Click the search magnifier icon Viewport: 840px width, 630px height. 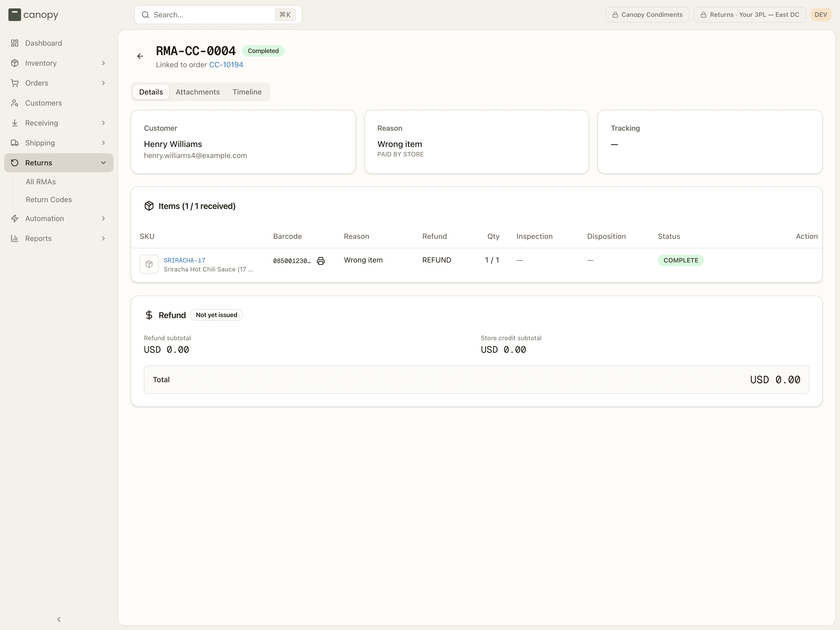[x=145, y=15]
